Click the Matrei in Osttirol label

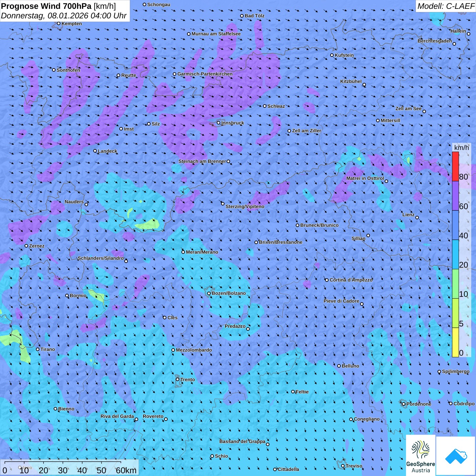[x=365, y=178]
